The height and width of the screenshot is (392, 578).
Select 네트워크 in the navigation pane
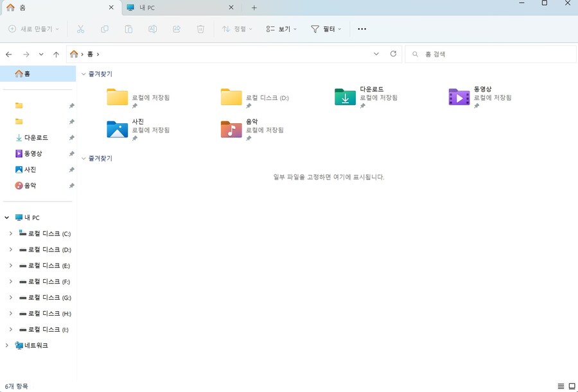[x=36, y=345]
